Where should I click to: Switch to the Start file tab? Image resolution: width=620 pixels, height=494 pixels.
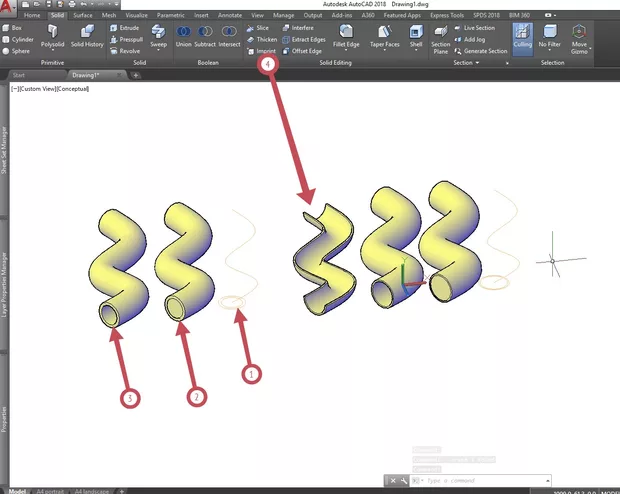click(19, 75)
